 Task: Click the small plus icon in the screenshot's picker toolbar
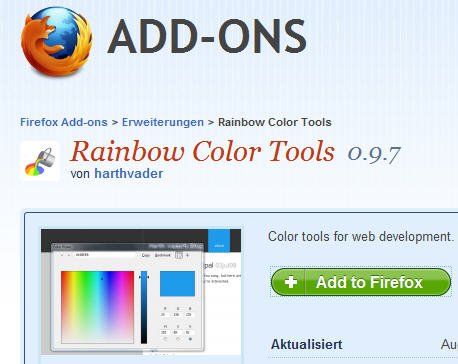pos(188,255)
